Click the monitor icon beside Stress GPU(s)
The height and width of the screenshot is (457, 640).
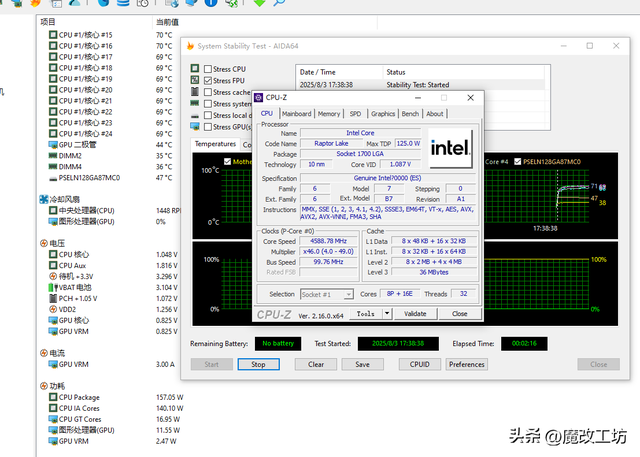(x=195, y=126)
